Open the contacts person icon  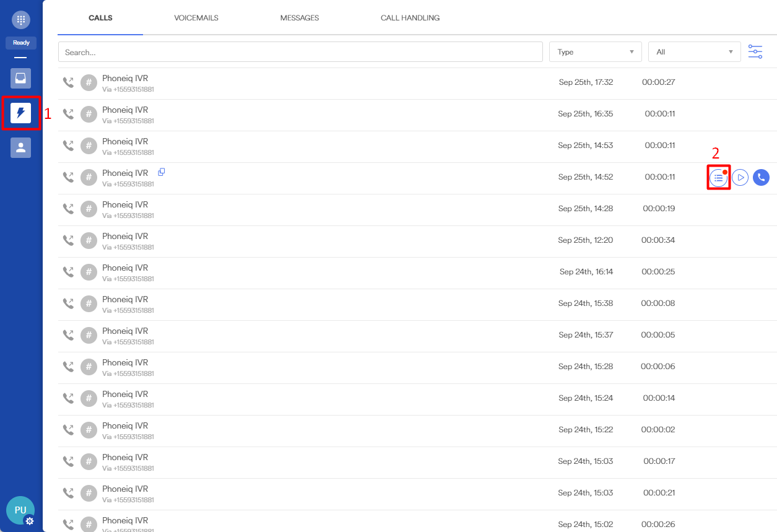pyautogui.click(x=20, y=147)
